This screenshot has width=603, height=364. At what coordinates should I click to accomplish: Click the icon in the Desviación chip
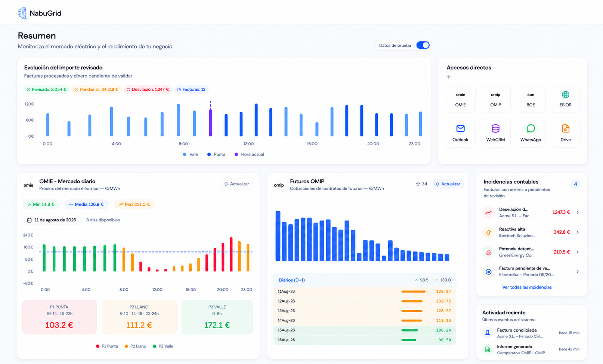[x=129, y=90]
